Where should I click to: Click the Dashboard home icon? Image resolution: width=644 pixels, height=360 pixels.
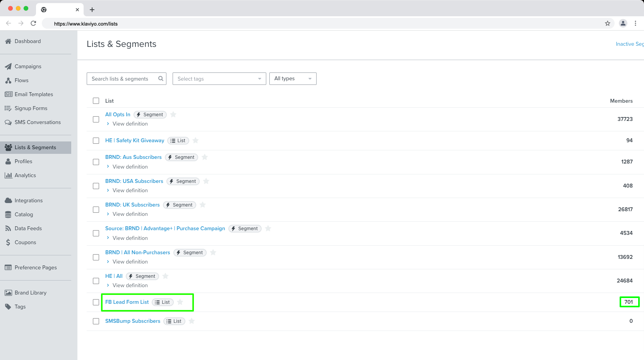(8, 41)
